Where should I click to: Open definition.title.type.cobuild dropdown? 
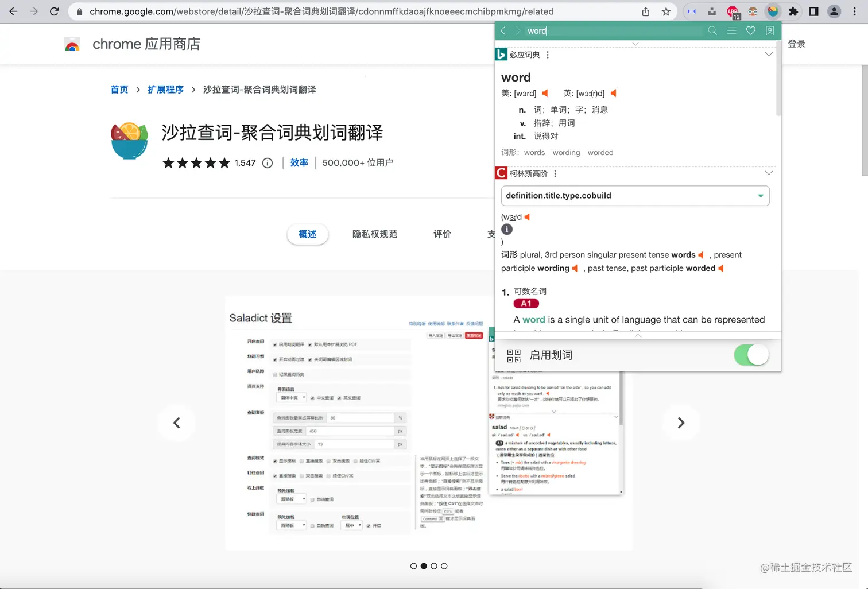tap(635, 196)
